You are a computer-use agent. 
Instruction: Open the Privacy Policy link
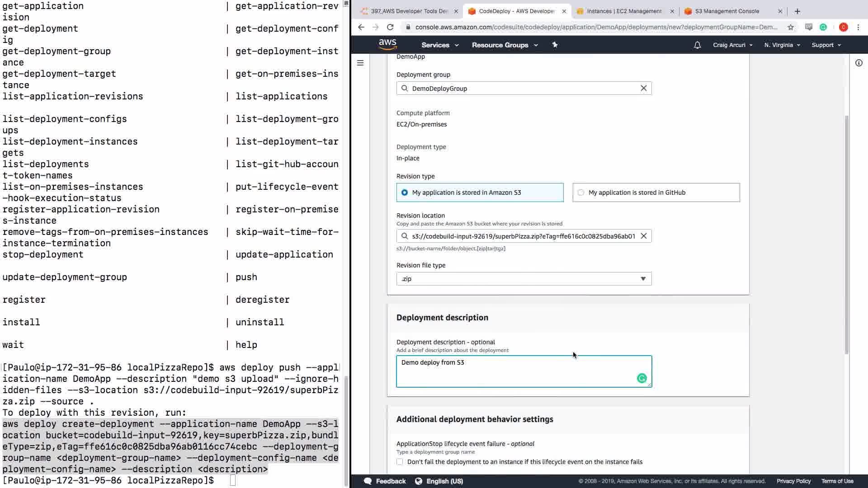pyautogui.click(x=793, y=481)
